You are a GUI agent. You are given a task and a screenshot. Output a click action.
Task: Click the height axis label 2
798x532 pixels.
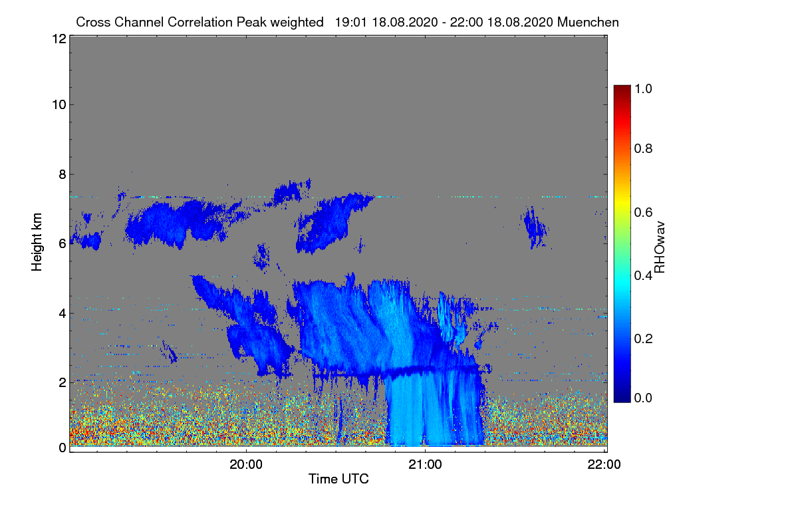click(x=61, y=382)
